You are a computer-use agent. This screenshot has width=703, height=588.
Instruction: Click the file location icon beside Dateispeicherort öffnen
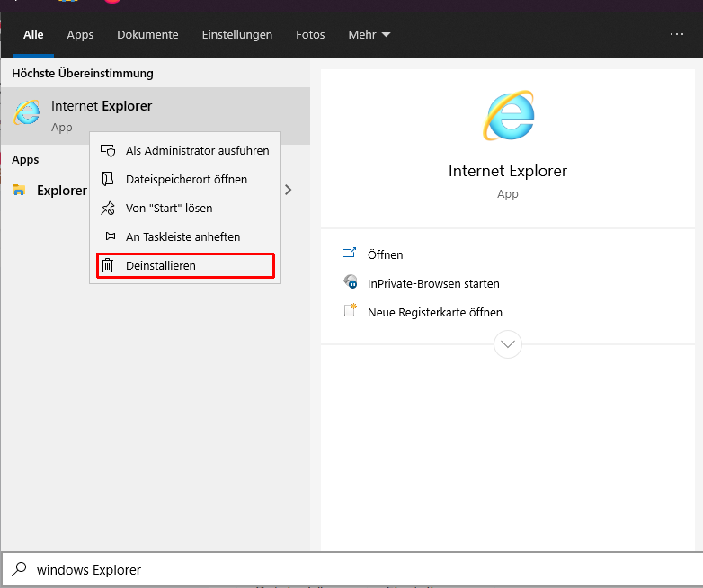coord(108,179)
